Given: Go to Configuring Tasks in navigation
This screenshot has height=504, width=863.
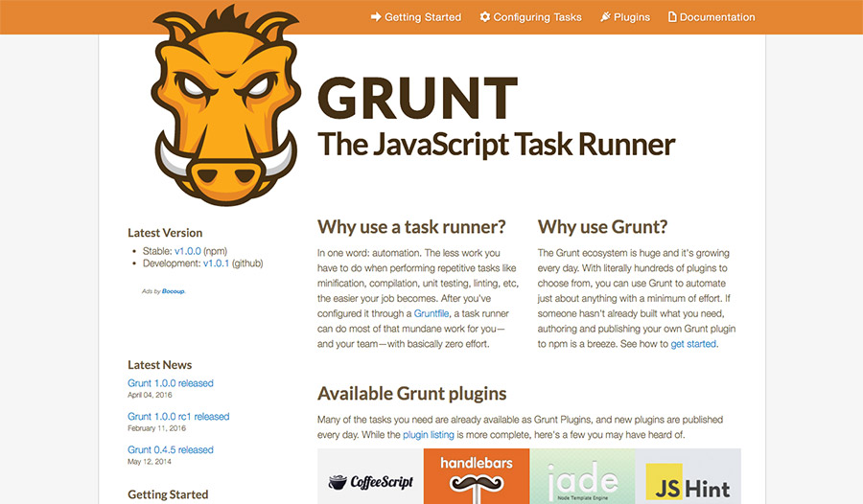Looking at the screenshot, I should pos(537,17).
